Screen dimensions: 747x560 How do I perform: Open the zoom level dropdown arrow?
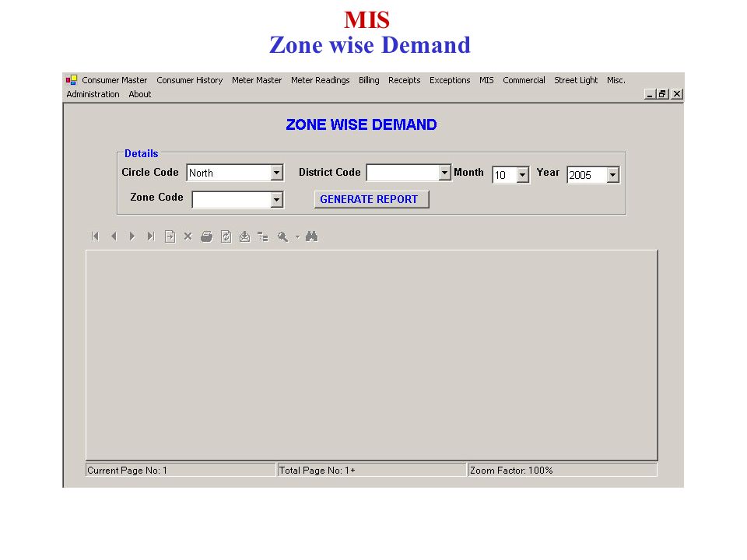pyautogui.click(x=297, y=236)
